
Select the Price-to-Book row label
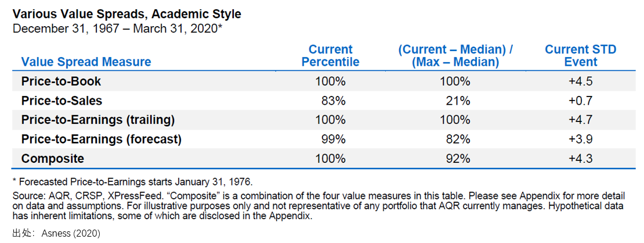(61, 81)
